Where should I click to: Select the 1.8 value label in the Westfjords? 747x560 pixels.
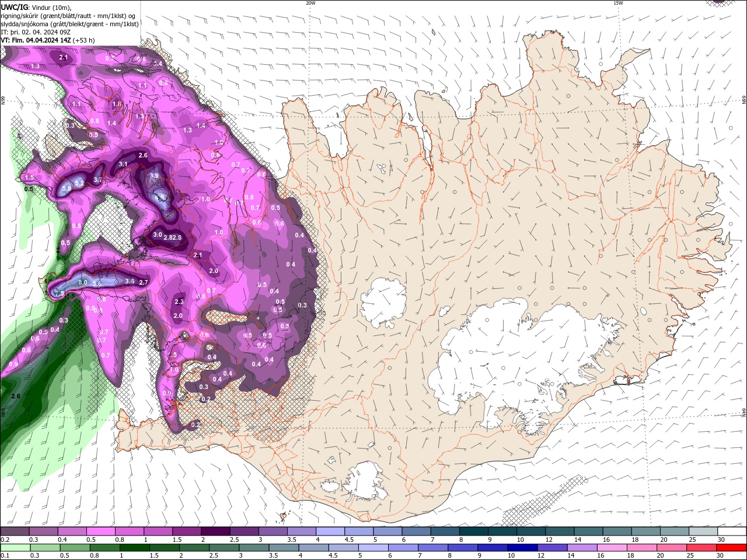[x=117, y=104]
